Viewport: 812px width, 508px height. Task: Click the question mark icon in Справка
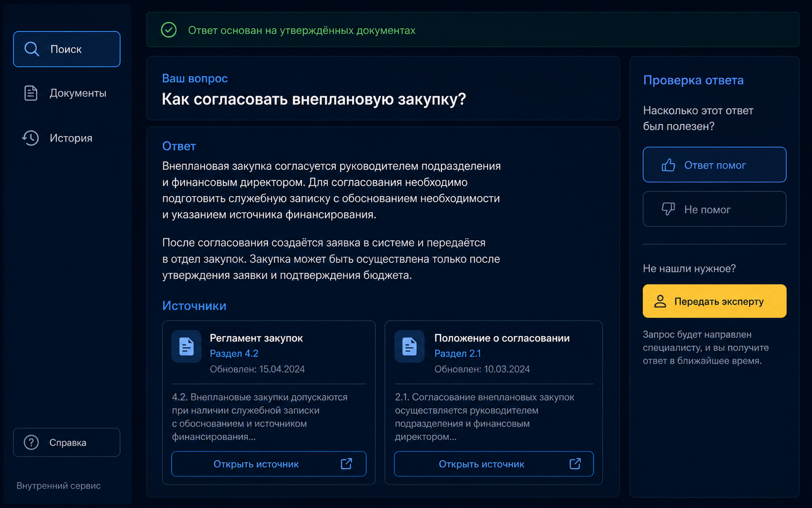31,442
